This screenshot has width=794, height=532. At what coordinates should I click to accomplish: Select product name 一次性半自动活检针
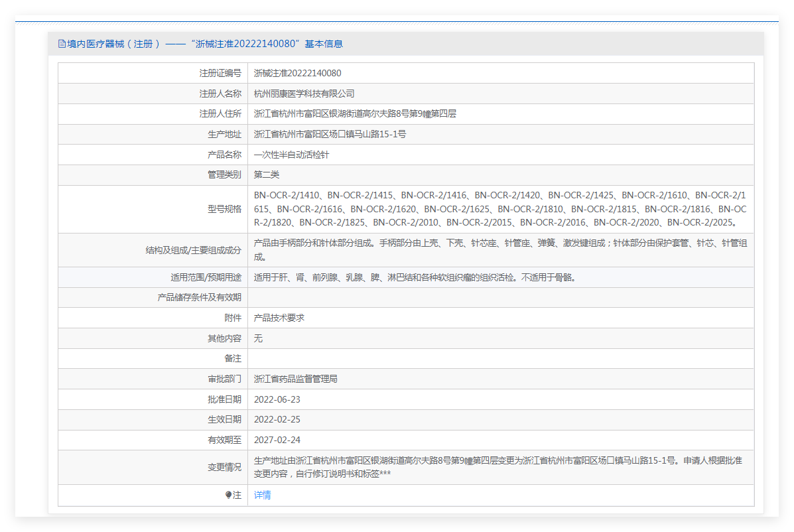point(291,155)
